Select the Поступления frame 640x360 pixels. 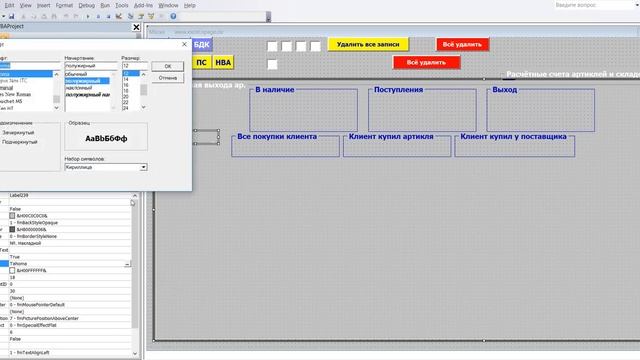(x=422, y=109)
